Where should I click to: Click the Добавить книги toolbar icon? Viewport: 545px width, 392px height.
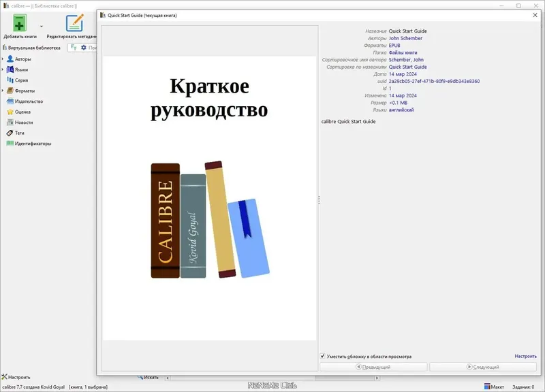[18, 22]
